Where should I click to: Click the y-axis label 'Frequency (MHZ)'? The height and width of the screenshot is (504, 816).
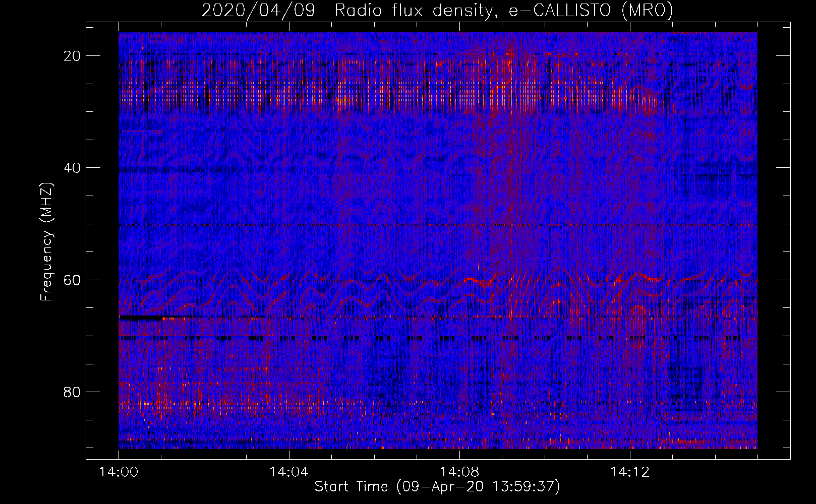[46, 241]
